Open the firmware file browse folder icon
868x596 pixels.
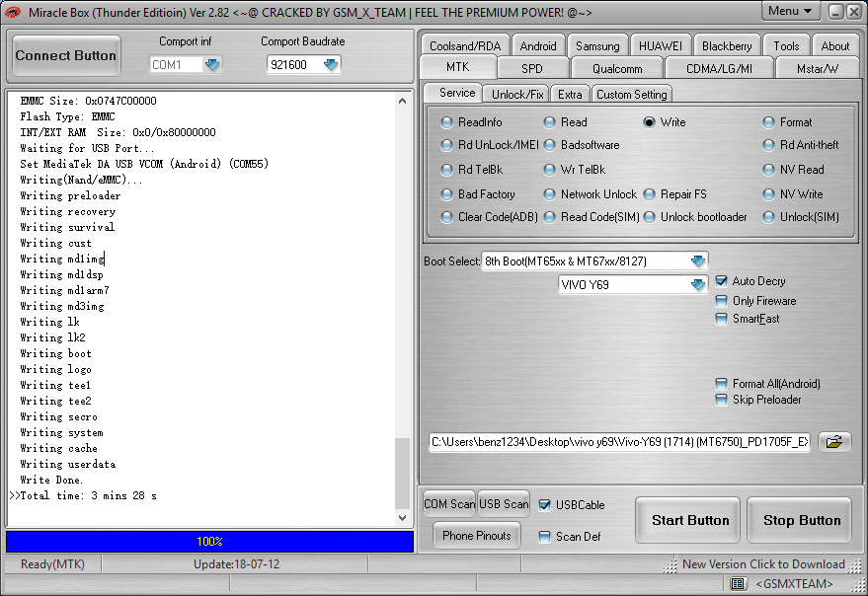coord(833,442)
